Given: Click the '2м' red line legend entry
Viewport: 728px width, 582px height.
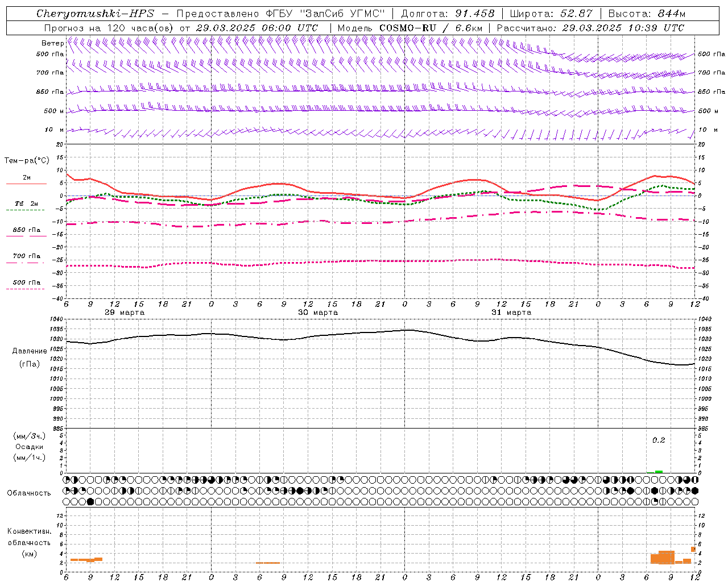Looking at the screenshot, I should click(x=27, y=178).
